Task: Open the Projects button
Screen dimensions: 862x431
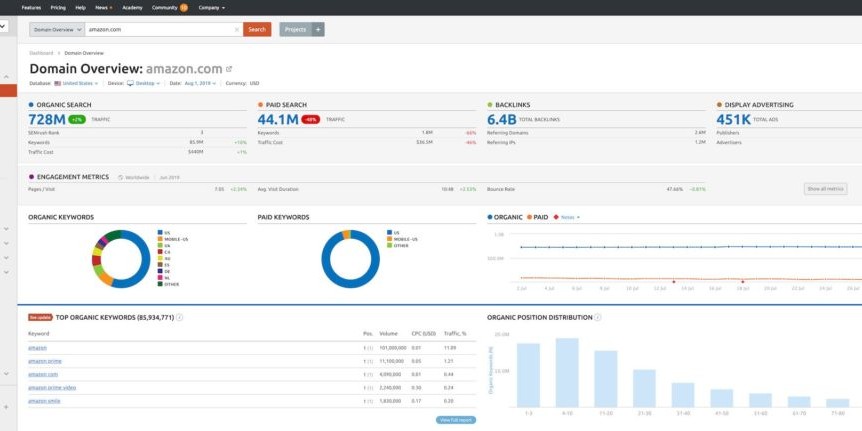Action: point(296,30)
